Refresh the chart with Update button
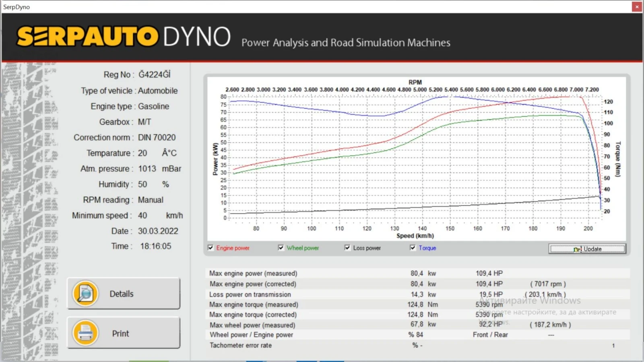 click(587, 249)
